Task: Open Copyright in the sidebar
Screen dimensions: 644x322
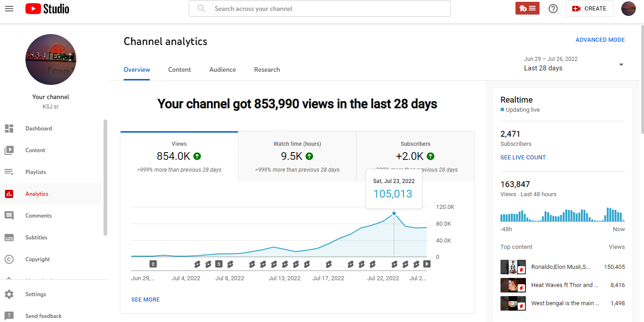Action: click(x=38, y=259)
